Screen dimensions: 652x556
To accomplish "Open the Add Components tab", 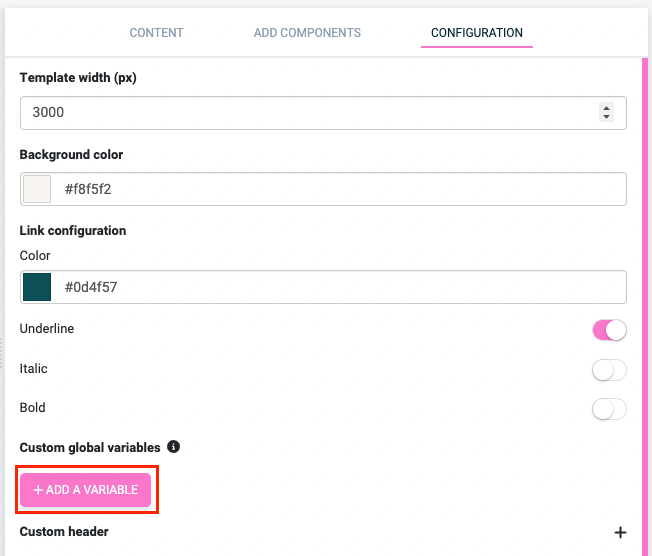I will [x=307, y=33].
